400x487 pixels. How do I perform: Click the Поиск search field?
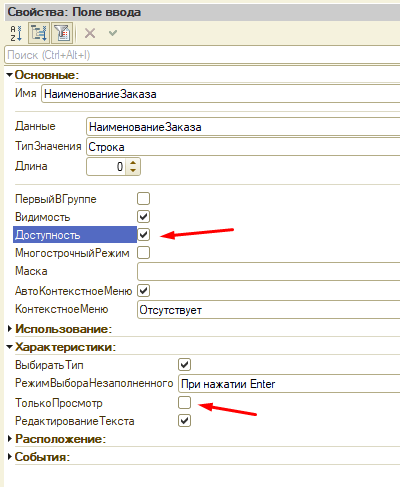coord(202,55)
